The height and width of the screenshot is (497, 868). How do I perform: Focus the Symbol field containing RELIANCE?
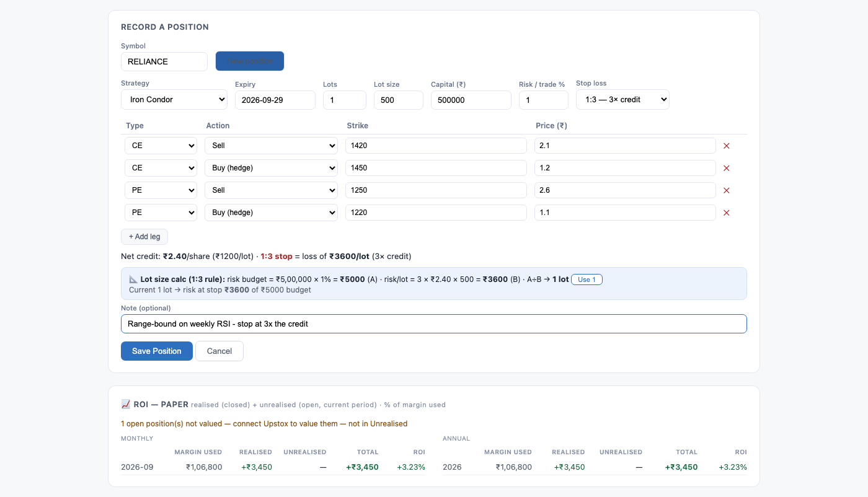point(164,61)
